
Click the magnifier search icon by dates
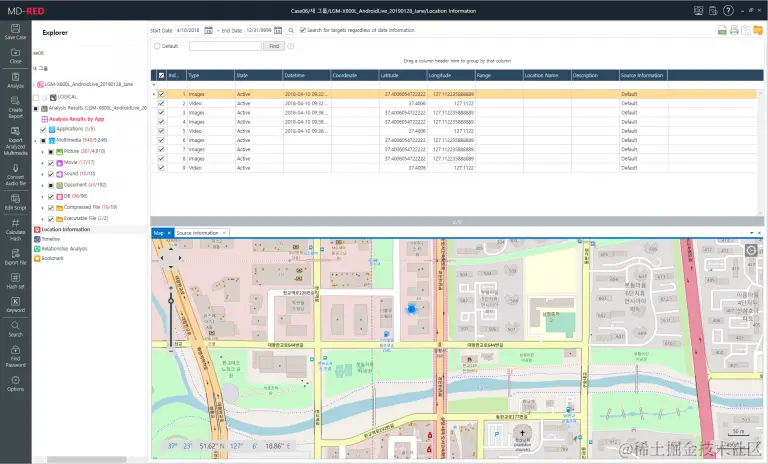pyautogui.click(x=291, y=30)
